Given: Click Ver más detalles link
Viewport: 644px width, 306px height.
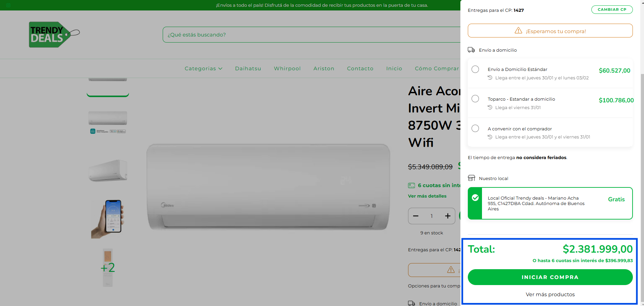Looking at the screenshot, I should (427, 196).
